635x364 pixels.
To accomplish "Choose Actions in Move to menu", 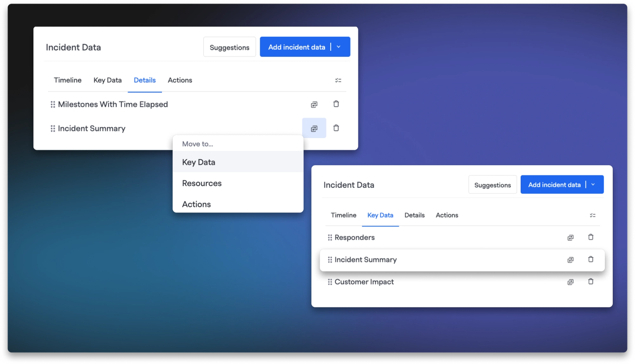I will pyautogui.click(x=238, y=204).
